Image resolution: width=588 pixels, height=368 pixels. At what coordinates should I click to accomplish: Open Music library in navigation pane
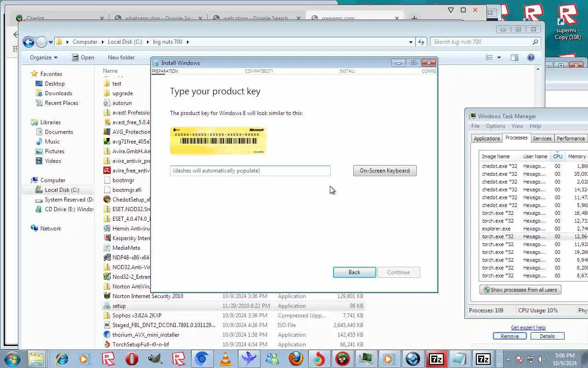click(52, 142)
